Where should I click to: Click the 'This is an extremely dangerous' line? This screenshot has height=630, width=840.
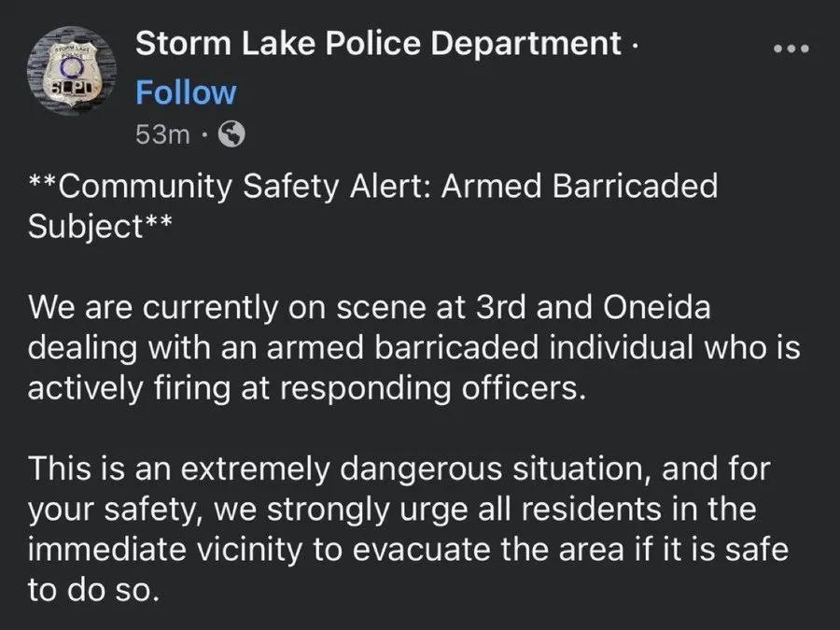click(399, 469)
